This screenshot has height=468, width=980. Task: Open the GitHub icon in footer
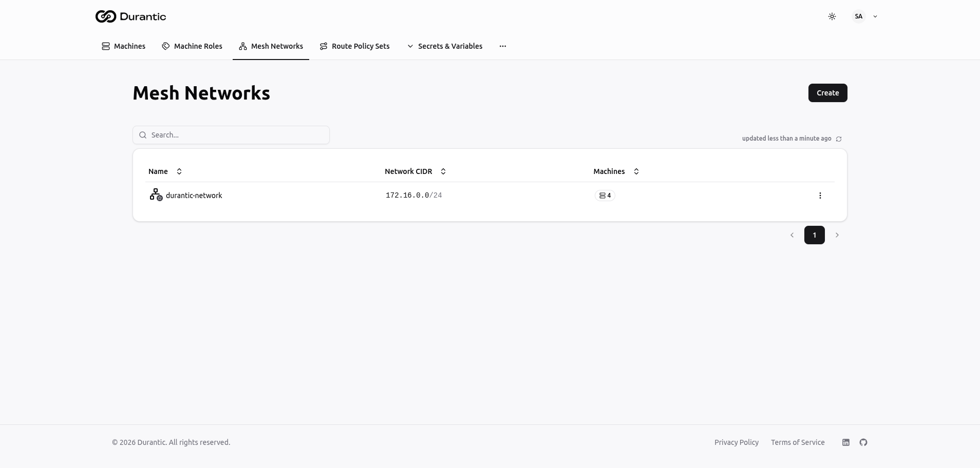point(863,442)
